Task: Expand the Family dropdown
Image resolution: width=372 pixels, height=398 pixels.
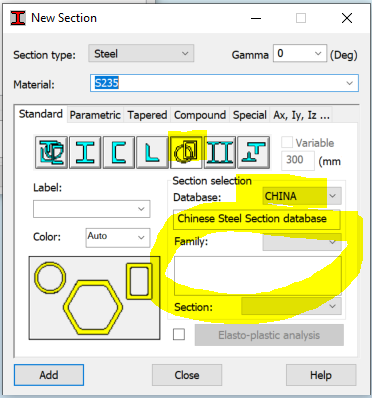Action: point(302,242)
